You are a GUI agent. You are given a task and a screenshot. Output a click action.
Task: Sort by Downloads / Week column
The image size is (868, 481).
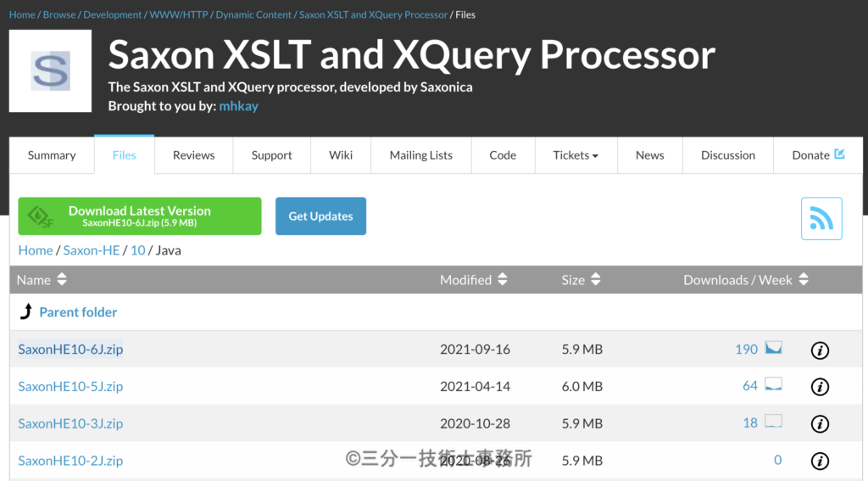click(746, 280)
